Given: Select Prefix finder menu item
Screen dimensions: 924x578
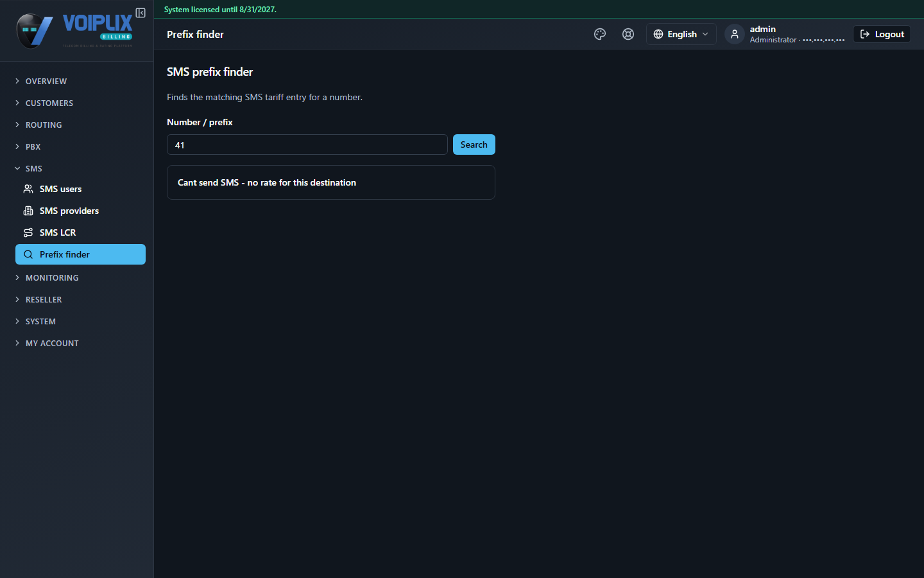Looking at the screenshot, I should (x=80, y=254).
